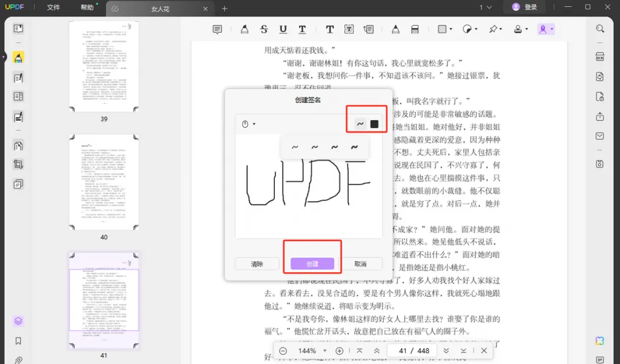Click the Crop pages sidebar icon
620x364 pixels.
pyautogui.click(x=18, y=164)
